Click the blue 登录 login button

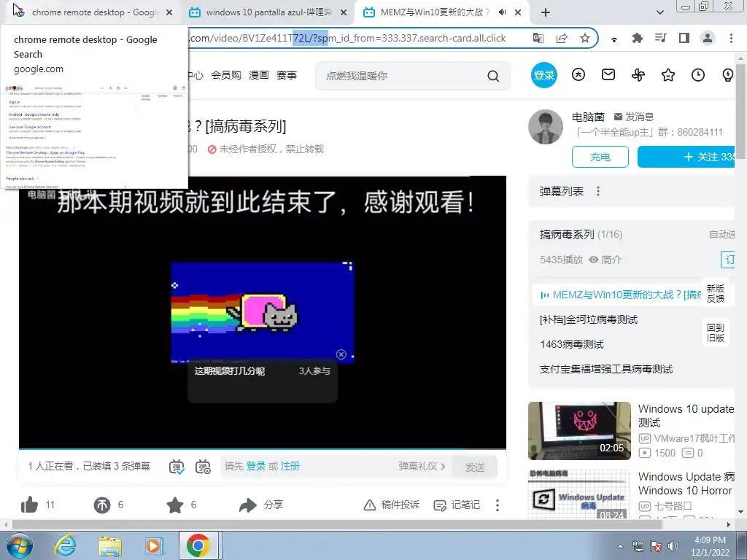(544, 75)
